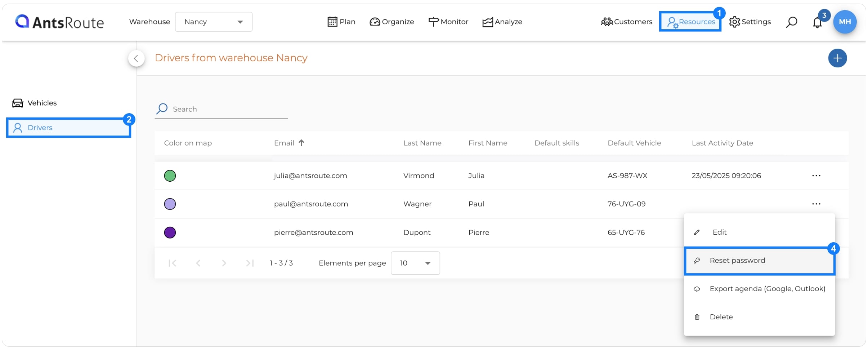Open the Customers page
This screenshot has width=868, height=350.
point(626,22)
